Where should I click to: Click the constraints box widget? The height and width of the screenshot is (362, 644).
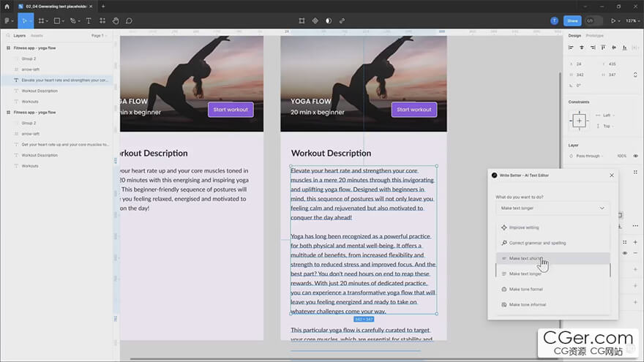(579, 121)
